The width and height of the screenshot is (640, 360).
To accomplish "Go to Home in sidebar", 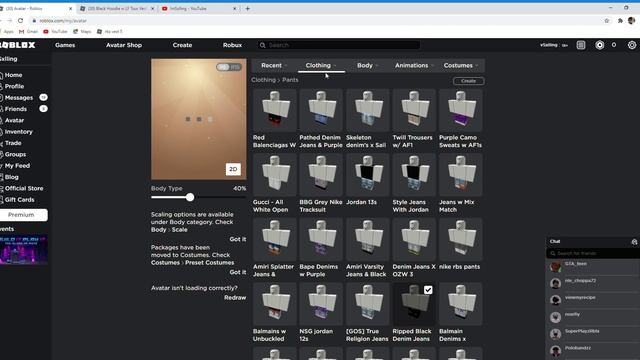I will pos(13,75).
